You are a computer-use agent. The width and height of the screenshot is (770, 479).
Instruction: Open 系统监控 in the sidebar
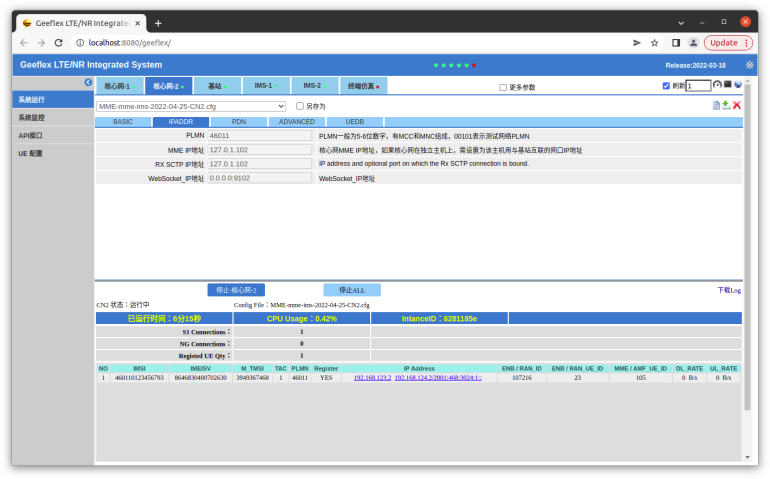(53, 117)
